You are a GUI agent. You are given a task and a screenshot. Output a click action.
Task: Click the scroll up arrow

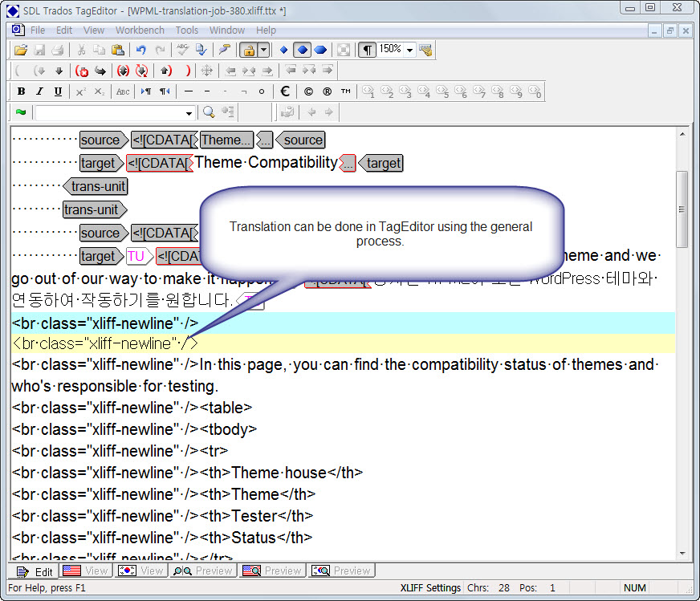(682, 134)
